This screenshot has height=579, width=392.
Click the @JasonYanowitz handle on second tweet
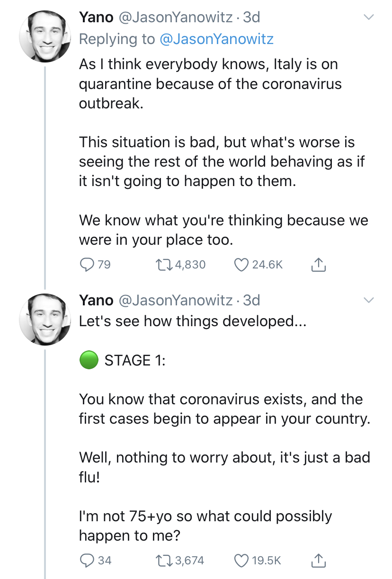tap(174, 300)
